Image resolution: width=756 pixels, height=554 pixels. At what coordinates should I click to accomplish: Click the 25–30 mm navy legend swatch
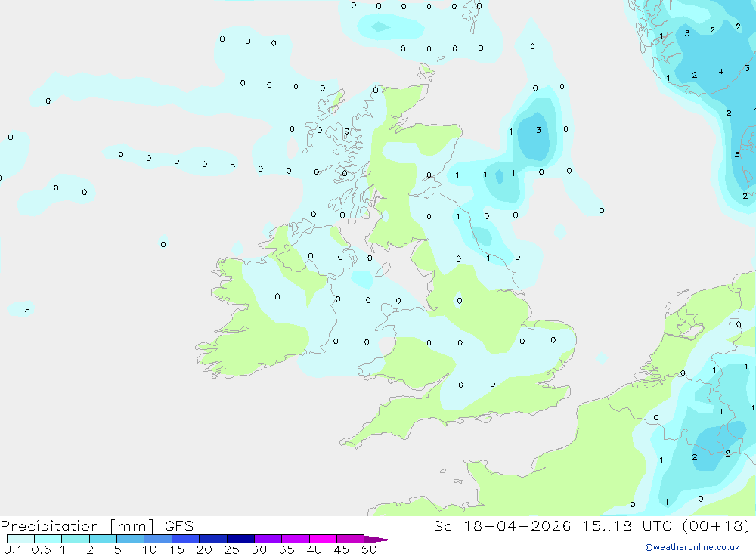[240, 539]
